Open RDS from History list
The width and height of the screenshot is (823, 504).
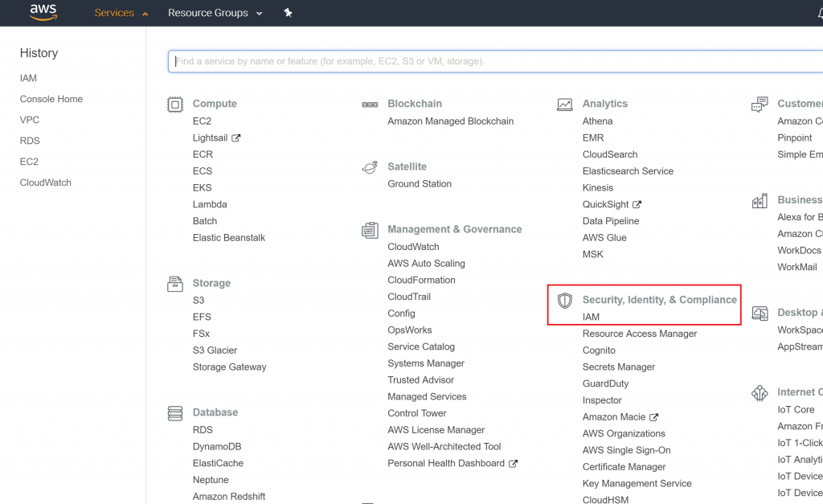click(30, 141)
